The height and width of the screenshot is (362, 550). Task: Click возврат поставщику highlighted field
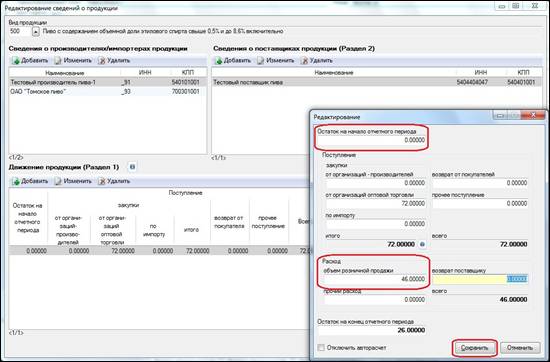(x=480, y=279)
